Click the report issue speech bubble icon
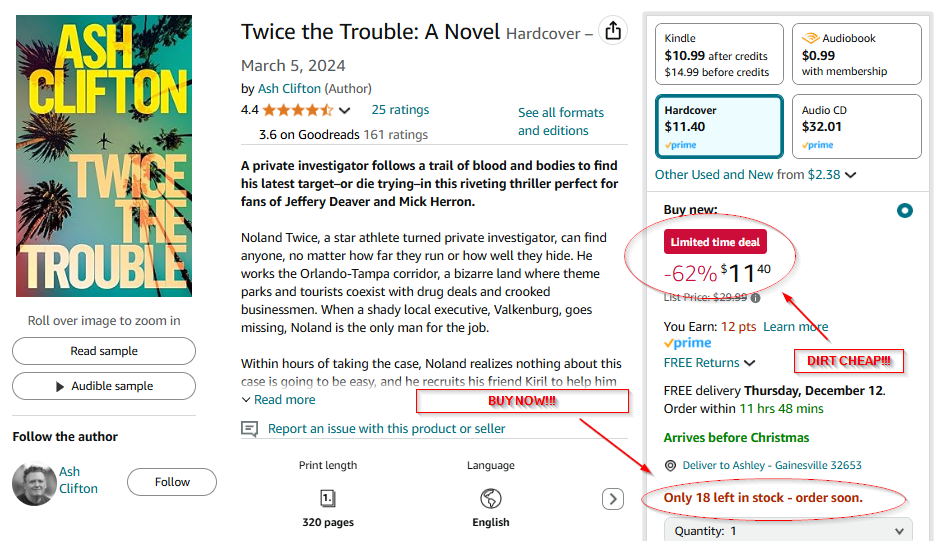Viewport: 936px width, 541px height. [250, 429]
